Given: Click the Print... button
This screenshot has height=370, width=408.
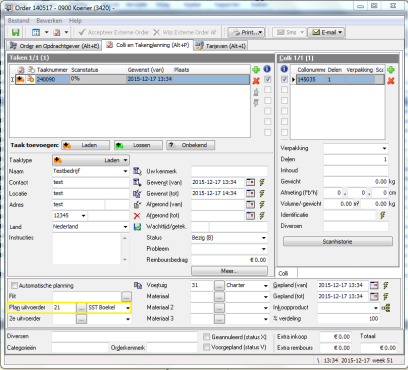Looking at the screenshot, I should click(x=246, y=32).
